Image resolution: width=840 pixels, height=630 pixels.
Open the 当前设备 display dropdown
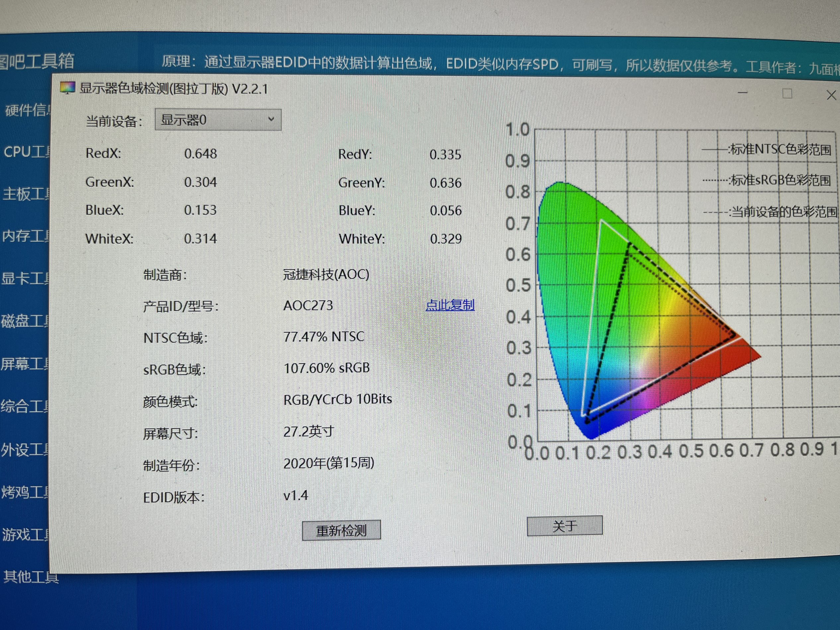tap(218, 120)
